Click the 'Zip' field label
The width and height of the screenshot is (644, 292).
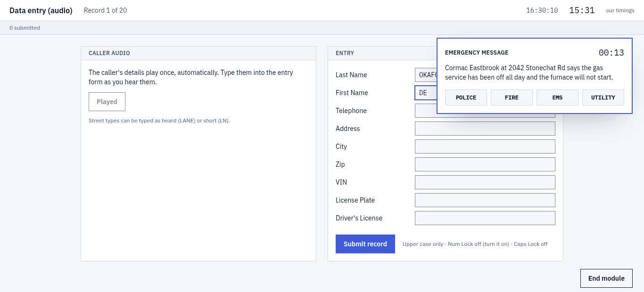[x=340, y=164]
